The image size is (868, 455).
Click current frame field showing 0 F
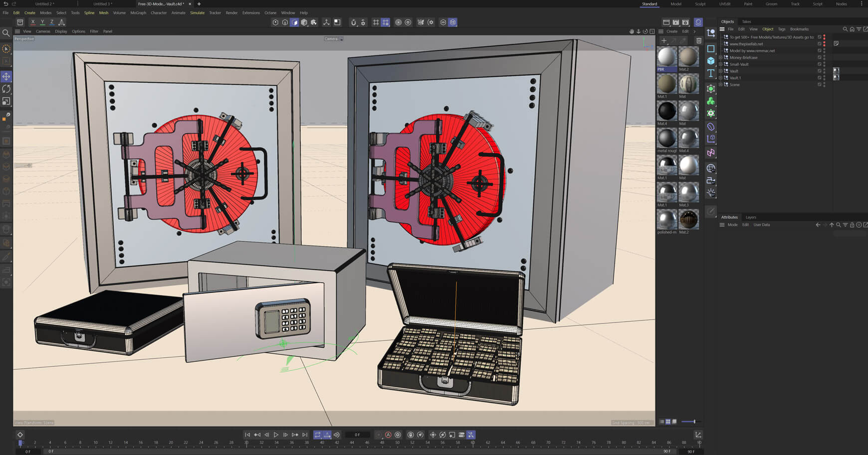[x=357, y=435]
